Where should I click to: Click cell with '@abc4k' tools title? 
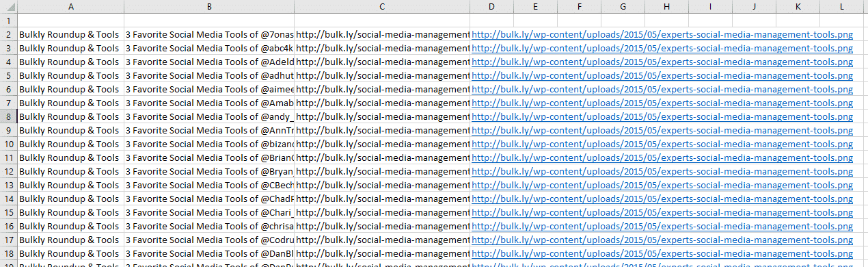[209, 48]
